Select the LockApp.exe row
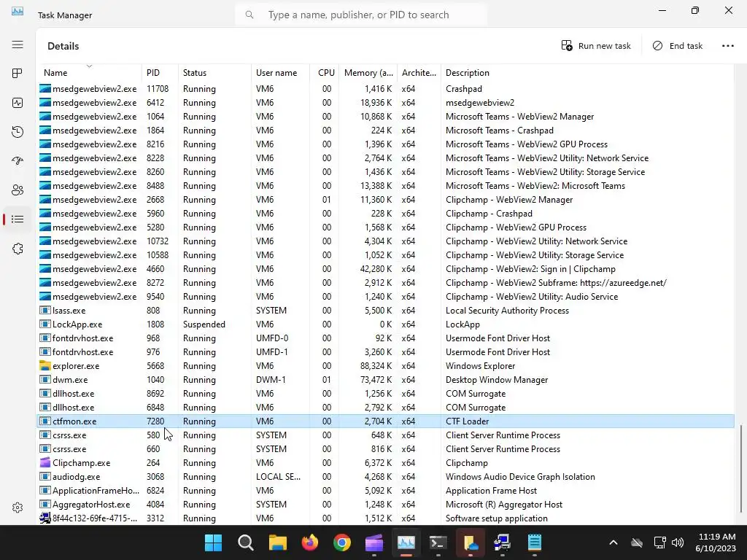Image resolution: width=747 pixels, height=560 pixels. [386, 324]
